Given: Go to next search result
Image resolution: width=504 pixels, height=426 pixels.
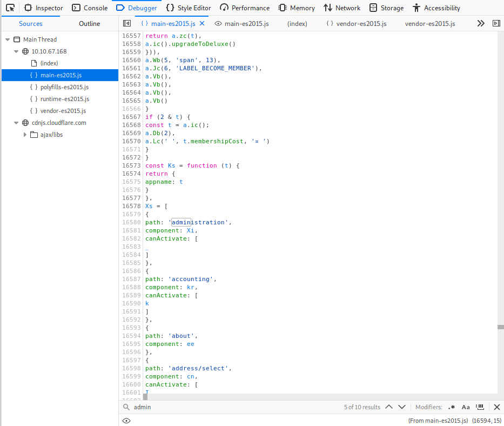Looking at the screenshot, I should (x=402, y=407).
